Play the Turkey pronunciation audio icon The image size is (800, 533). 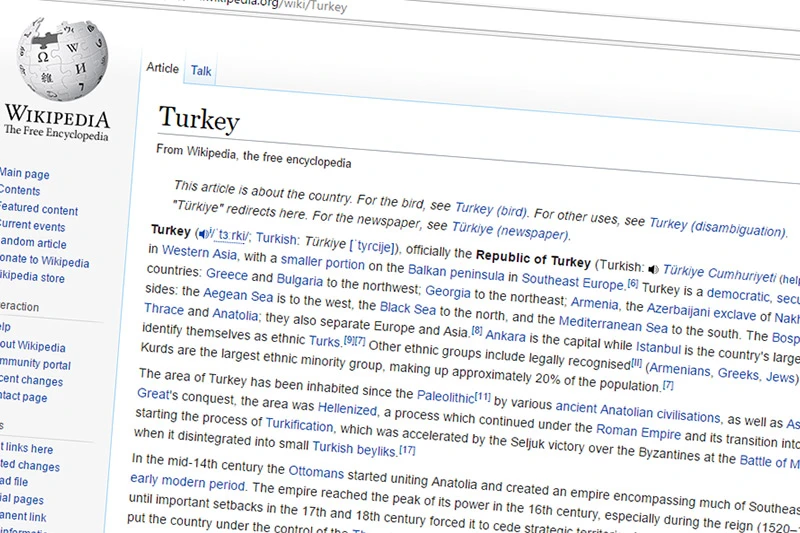[x=205, y=234]
